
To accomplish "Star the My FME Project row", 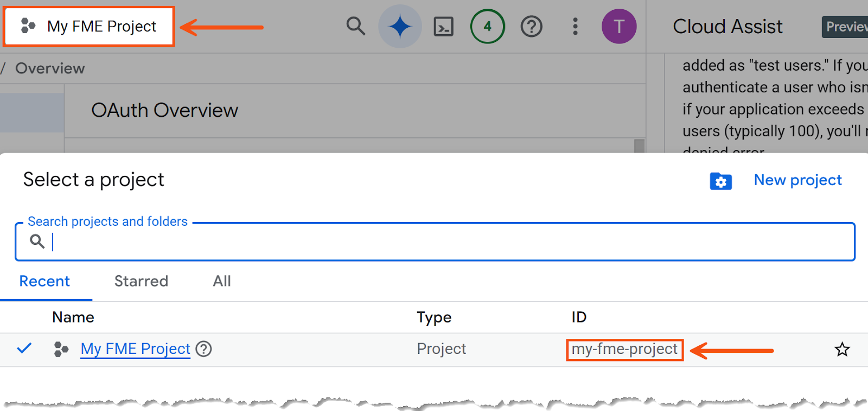I will coord(842,349).
